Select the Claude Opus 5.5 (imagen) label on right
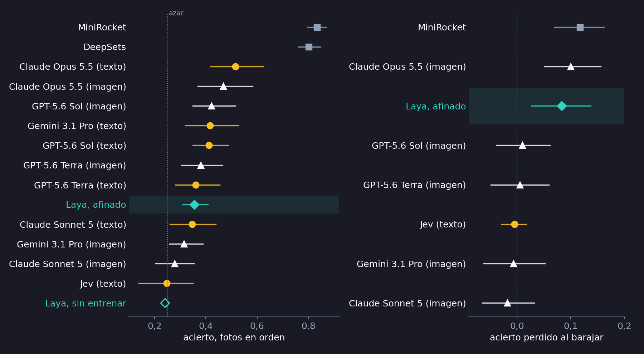644x354 pixels. tap(408, 67)
